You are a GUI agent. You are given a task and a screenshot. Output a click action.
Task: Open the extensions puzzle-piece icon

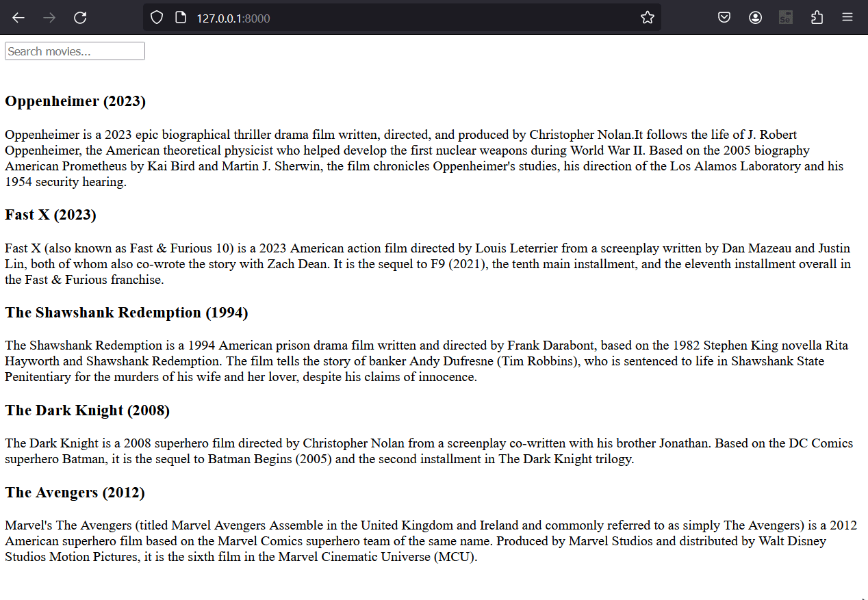pos(817,18)
